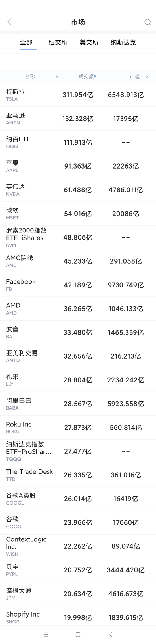The width and height of the screenshot is (156, 644).
Task: Open the search magnifier icon
Action: click(x=147, y=22)
